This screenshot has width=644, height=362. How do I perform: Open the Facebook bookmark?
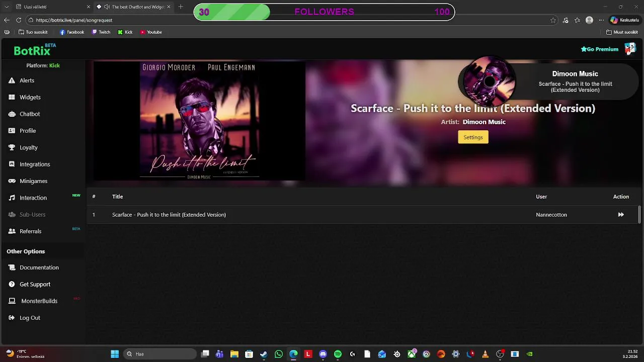tap(72, 32)
